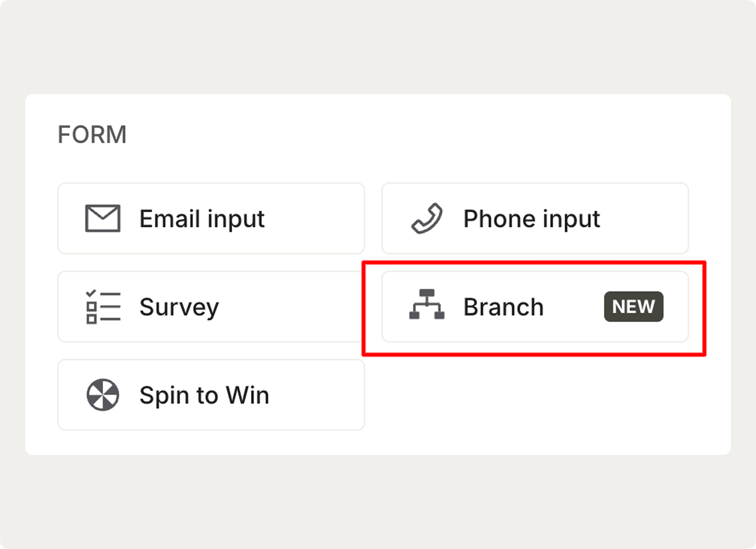This screenshot has width=756, height=549.
Task: Click the NEW badge on Branch
Action: [x=633, y=306]
